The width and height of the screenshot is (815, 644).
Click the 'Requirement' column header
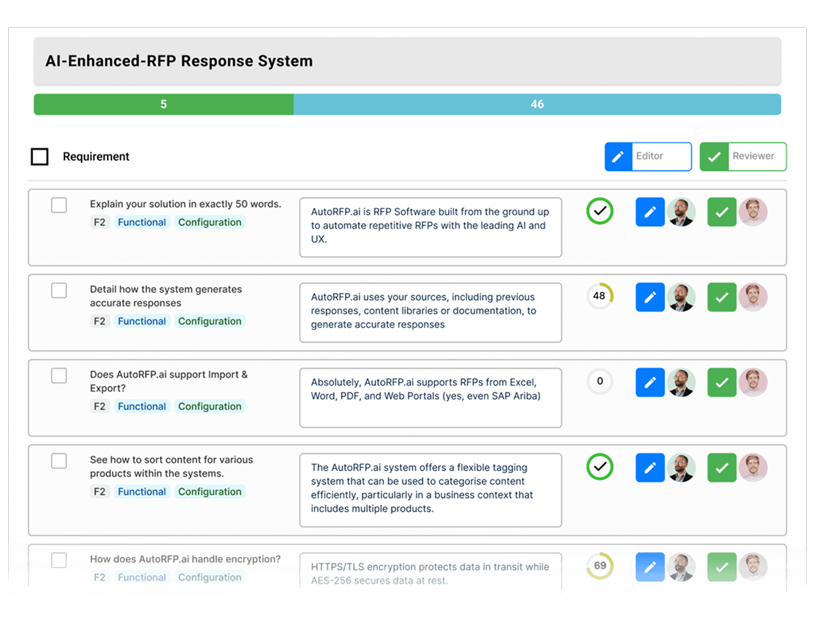96,157
